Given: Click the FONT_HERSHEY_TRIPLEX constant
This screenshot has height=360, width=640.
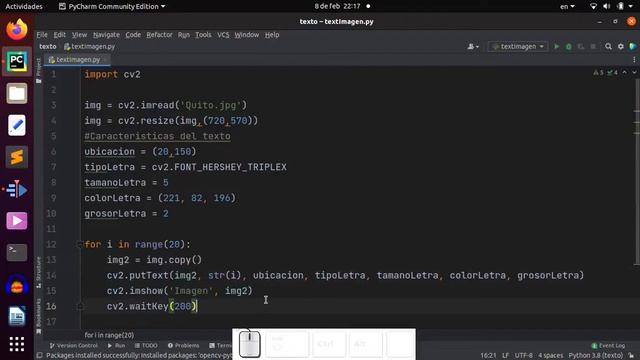Looking at the screenshot, I should tap(231, 167).
